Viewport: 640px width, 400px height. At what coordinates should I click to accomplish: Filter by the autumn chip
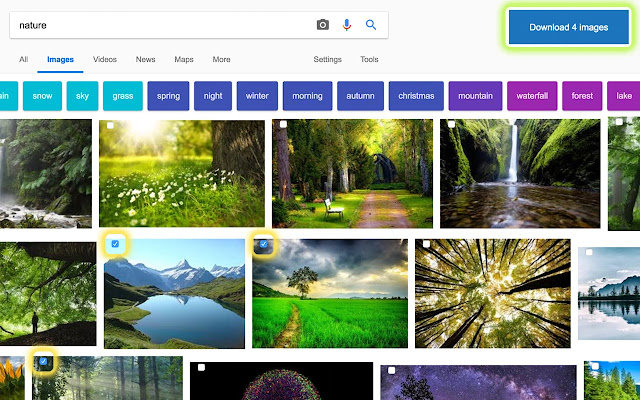click(360, 96)
